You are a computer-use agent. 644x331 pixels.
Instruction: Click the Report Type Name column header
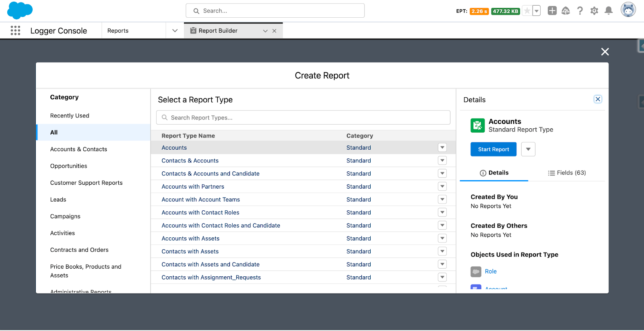(x=188, y=136)
